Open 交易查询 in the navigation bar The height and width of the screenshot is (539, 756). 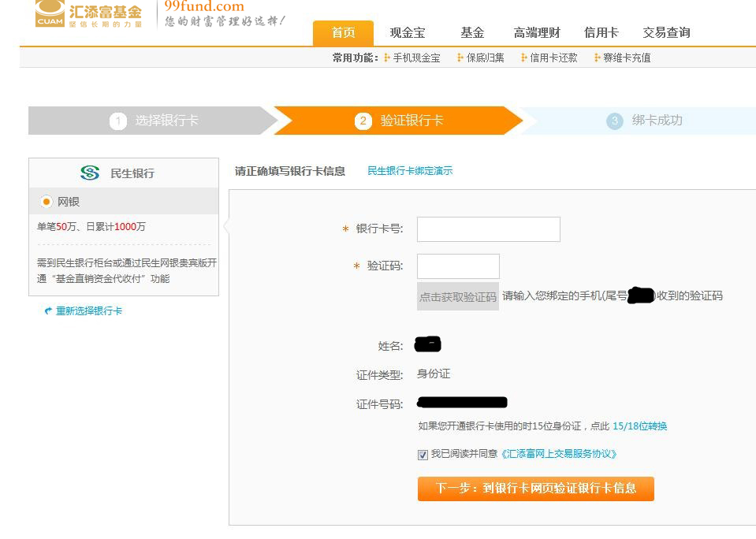point(666,33)
